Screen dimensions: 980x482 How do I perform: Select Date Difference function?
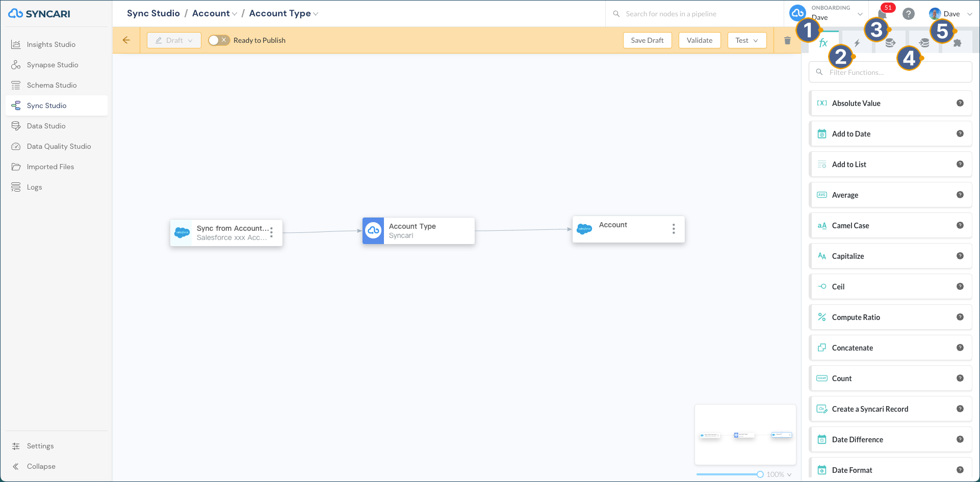point(890,439)
